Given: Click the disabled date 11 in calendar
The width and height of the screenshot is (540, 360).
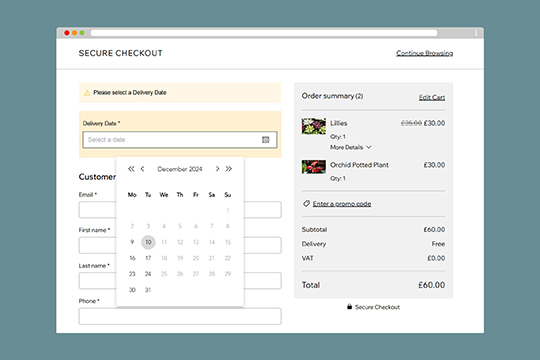Looking at the screenshot, I should tap(164, 242).
